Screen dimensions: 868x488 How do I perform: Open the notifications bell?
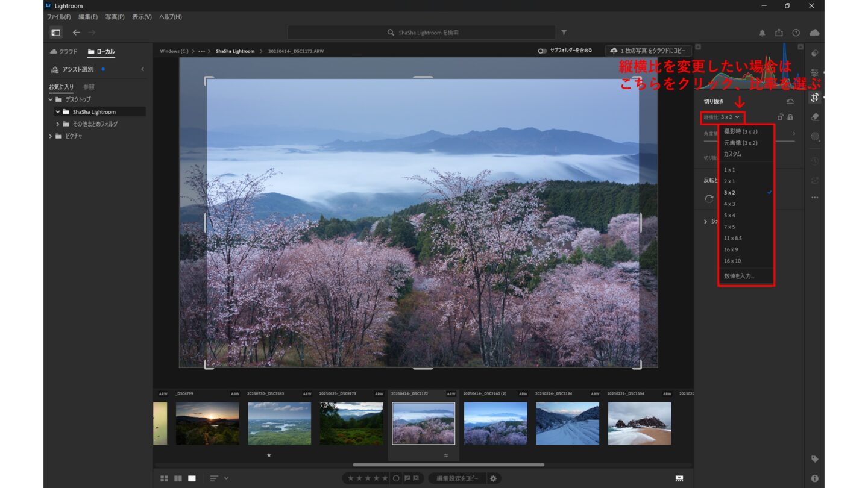click(762, 33)
